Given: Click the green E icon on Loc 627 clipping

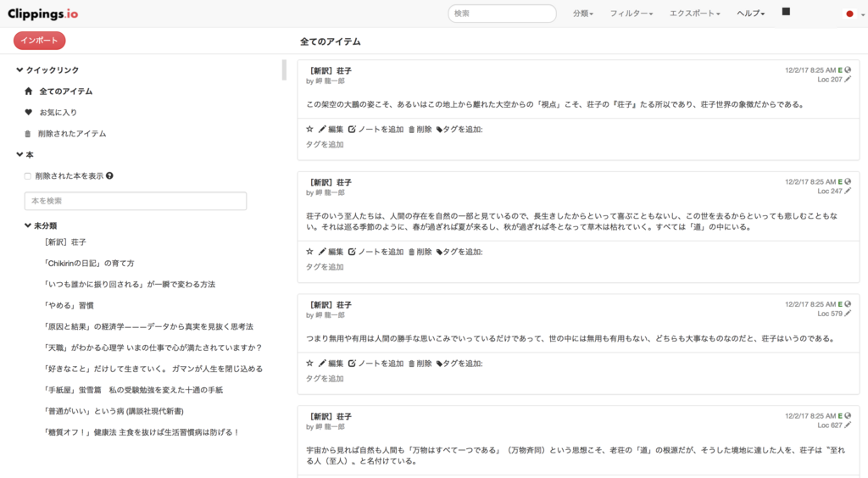Looking at the screenshot, I should tap(840, 416).
